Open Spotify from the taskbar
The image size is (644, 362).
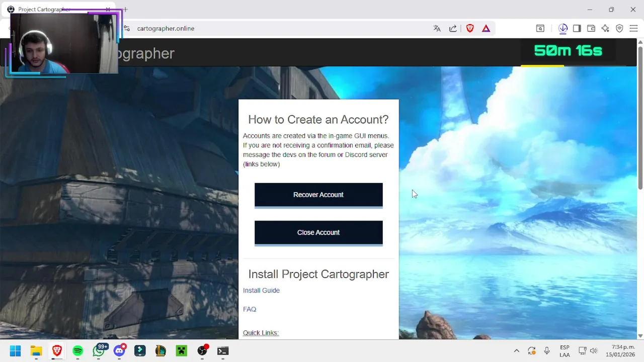77,351
